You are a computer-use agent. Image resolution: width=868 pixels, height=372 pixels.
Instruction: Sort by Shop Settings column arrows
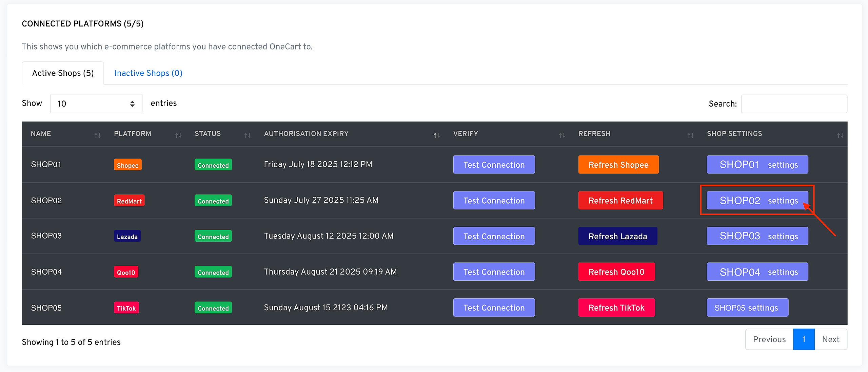click(840, 135)
